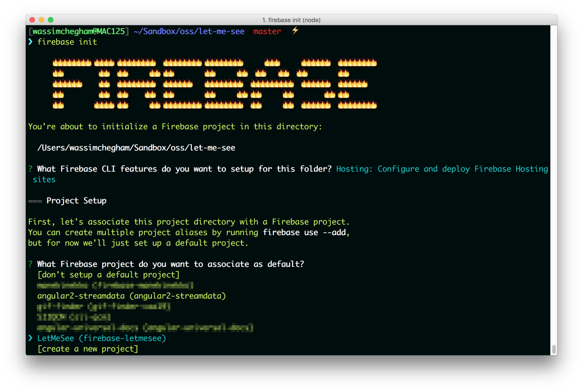The image size is (583, 392).
Task: Click 'What Firebase project do you want to associate' question
Action: [x=171, y=264]
